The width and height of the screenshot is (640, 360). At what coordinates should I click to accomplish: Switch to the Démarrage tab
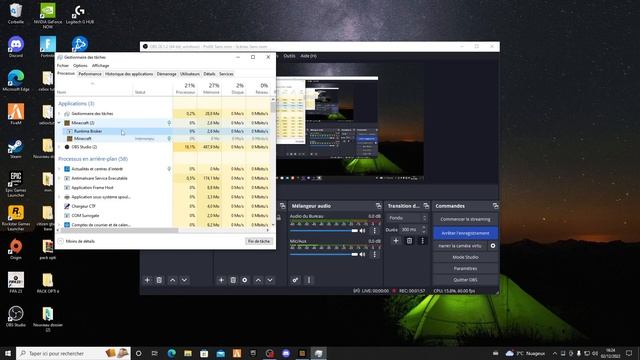pyautogui.click(x=167, y=74)
